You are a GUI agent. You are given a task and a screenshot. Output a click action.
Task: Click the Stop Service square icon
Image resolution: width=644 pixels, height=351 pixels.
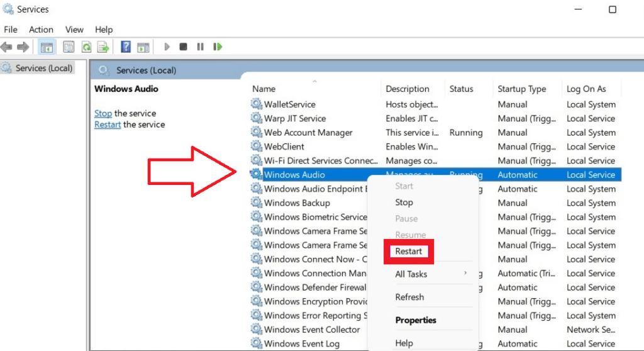pos(183,47)
